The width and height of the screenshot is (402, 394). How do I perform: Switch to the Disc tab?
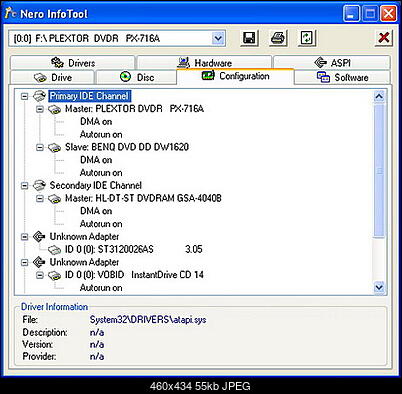pyautogui.click(x=136, y=77)
